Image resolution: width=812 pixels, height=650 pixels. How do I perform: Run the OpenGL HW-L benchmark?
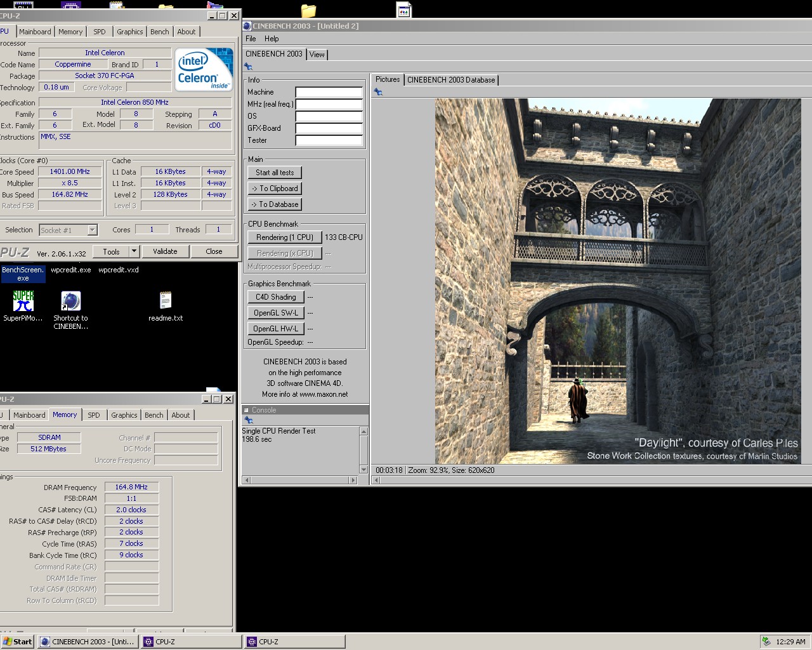click(x=276, y=329)
